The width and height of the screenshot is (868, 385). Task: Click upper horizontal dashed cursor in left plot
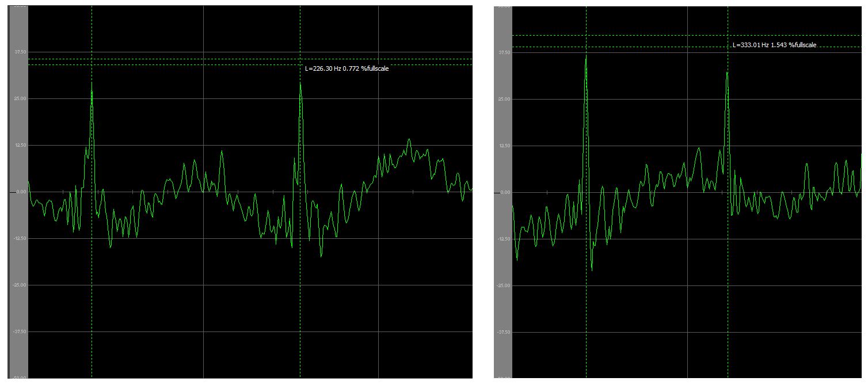tap(173, 59)
